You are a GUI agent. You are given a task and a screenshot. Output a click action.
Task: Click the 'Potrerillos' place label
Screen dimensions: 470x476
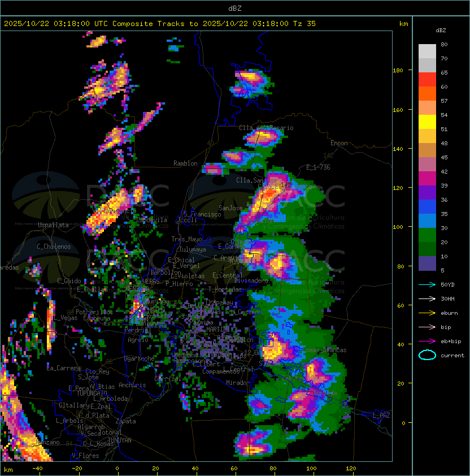coord(94,312)
